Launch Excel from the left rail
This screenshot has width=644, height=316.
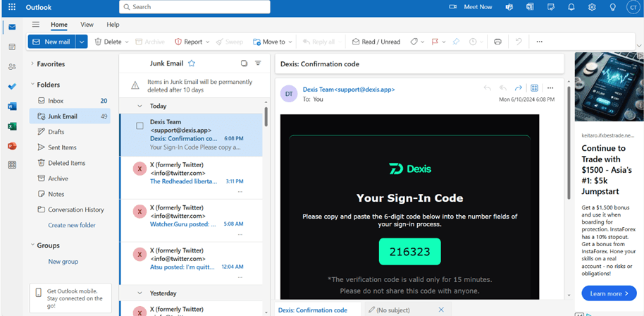tap(12, 126)
